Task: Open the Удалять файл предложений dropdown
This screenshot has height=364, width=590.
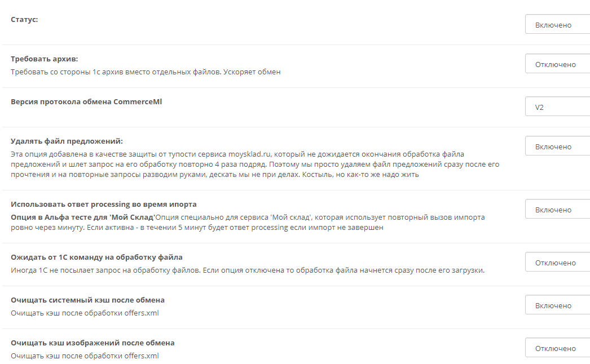Action: 558,147
